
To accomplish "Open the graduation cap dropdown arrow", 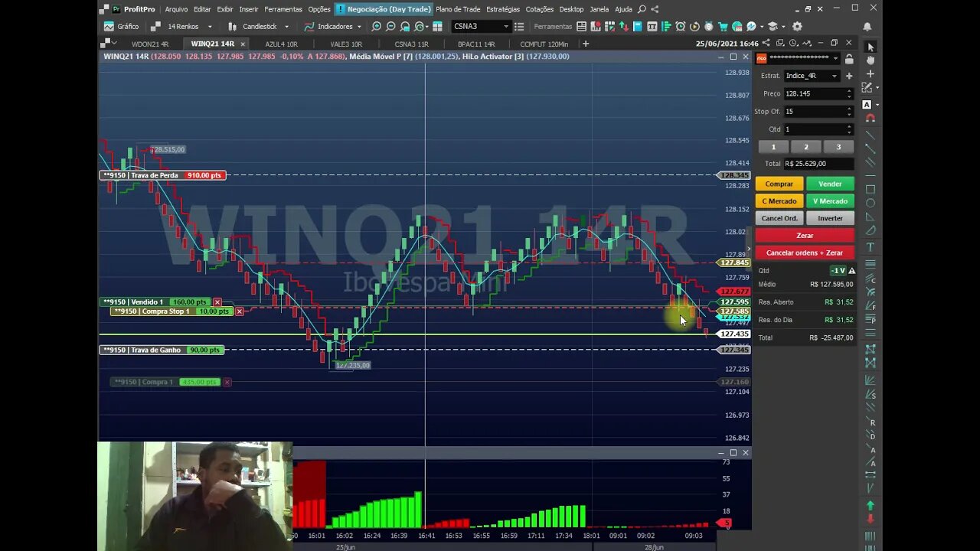I will click(x=782, y=26).
